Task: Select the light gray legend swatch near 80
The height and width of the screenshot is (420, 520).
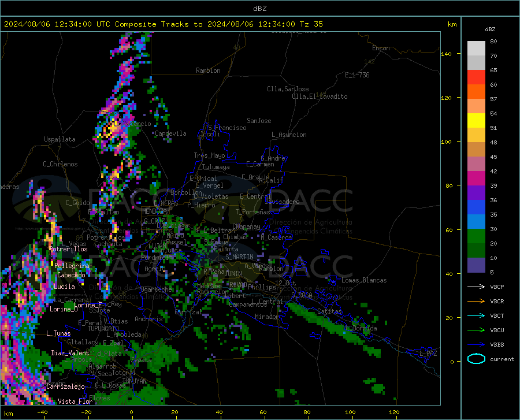Action: pos(476,49)
